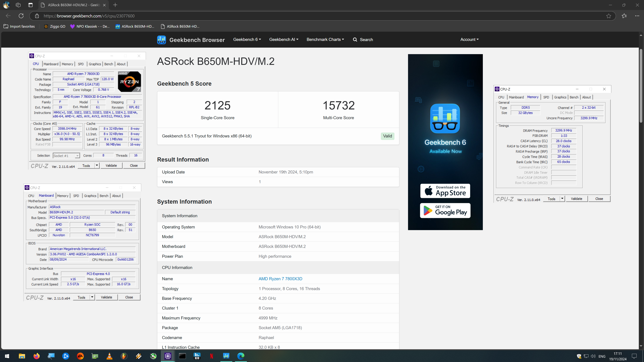Click the page vertical scrollbar thumb
The image size is (644, 362).
[x=641, y=85]
